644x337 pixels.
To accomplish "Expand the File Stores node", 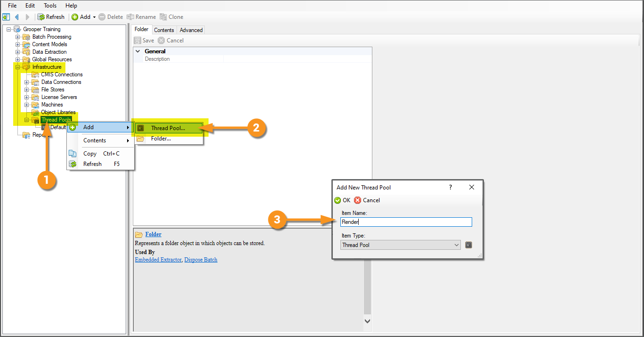I will [27, 90].
